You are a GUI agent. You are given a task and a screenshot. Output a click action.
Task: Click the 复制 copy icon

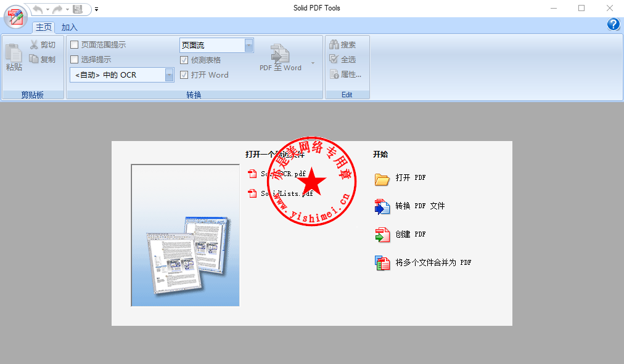[35, 59]
